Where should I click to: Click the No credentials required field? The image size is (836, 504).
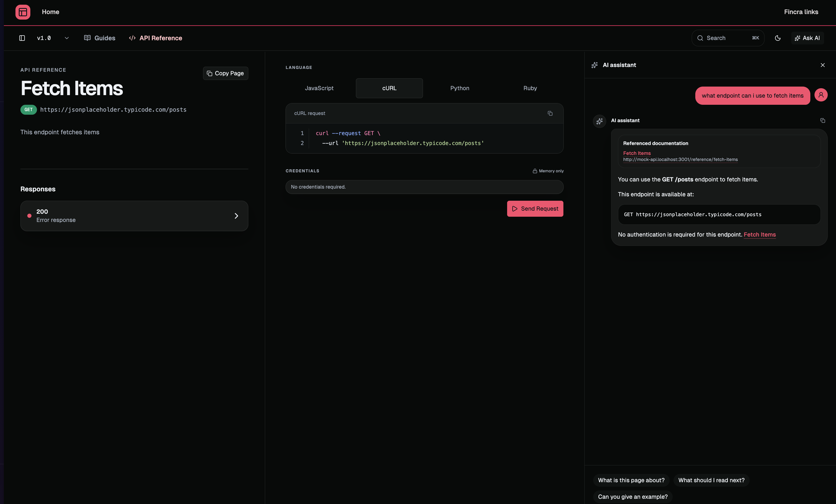pyautogui.click(x=424, y=187)
